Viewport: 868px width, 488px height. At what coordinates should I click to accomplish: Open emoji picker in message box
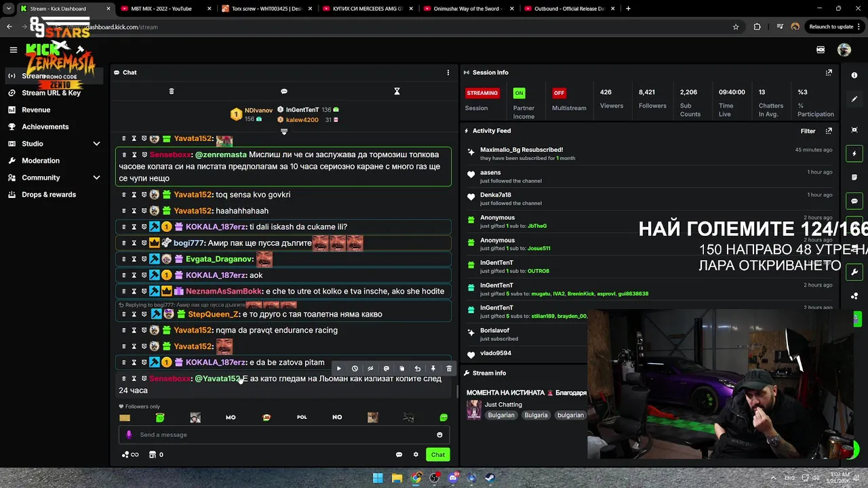(439, 435)
